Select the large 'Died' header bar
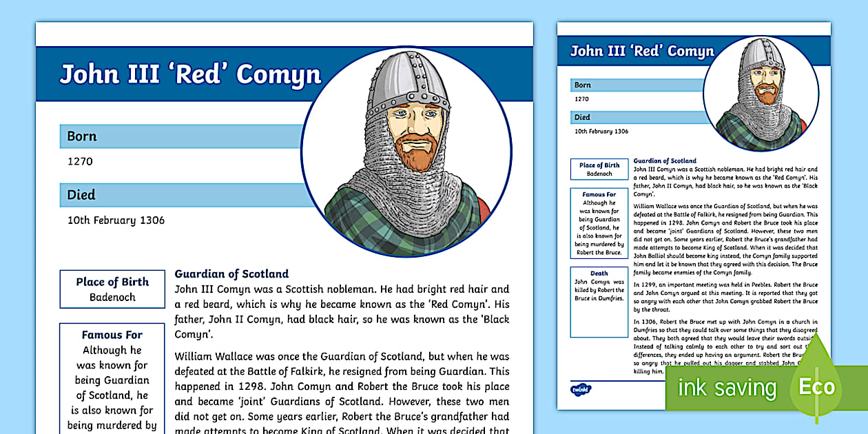Image resolution: width=868 pixels, height=434 pixels. click(180, 195)
